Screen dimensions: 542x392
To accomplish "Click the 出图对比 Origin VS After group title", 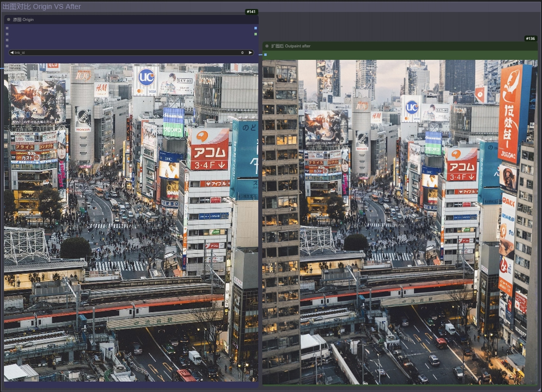I will pos(41,6).
